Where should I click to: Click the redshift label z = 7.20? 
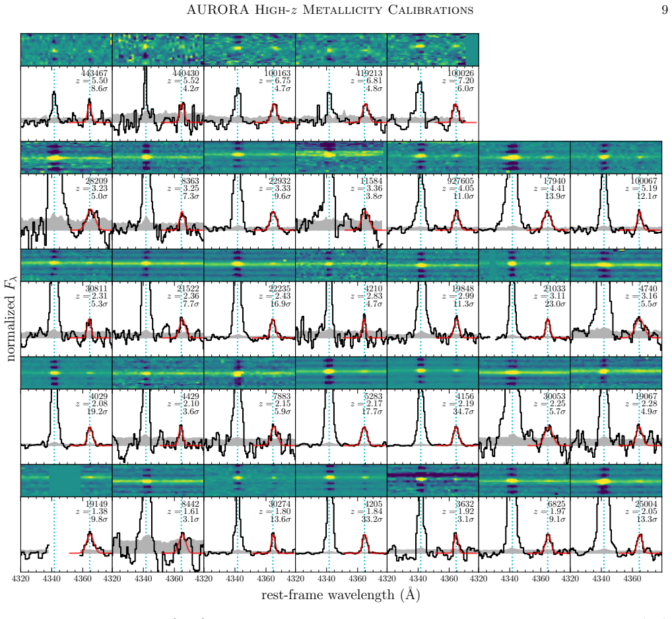[459, 81]
